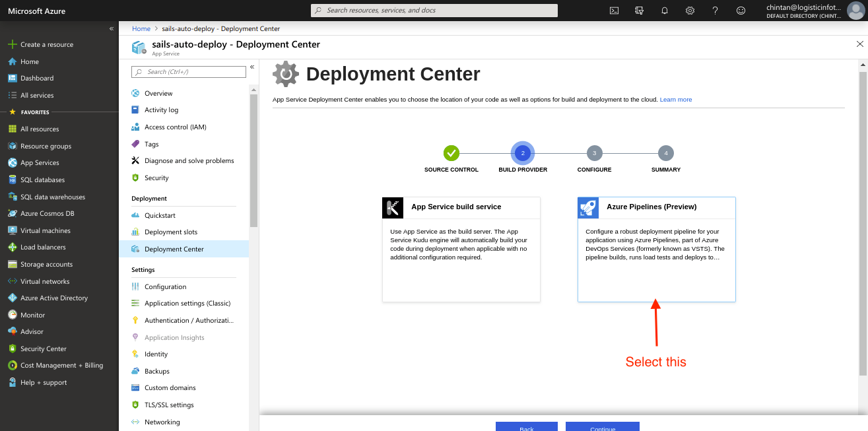The height and width of the screenshot is (431, 868).
Task: Click Home in the breadcrumb
Action: [x=141, y=28]
